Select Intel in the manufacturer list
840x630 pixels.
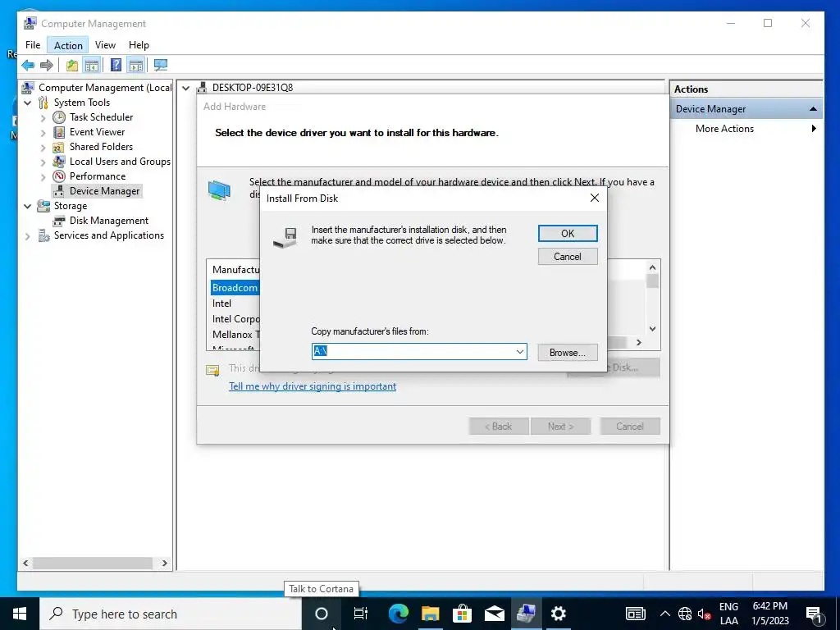pos(221,304)
